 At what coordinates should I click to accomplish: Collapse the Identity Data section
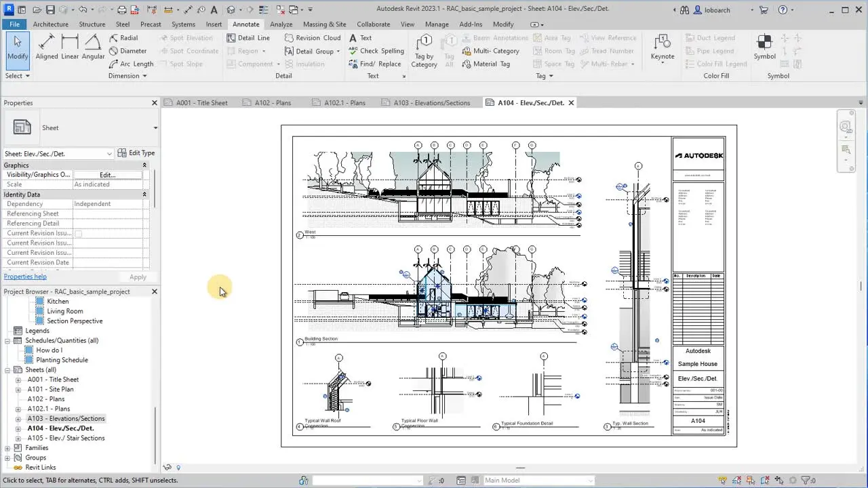144,195
